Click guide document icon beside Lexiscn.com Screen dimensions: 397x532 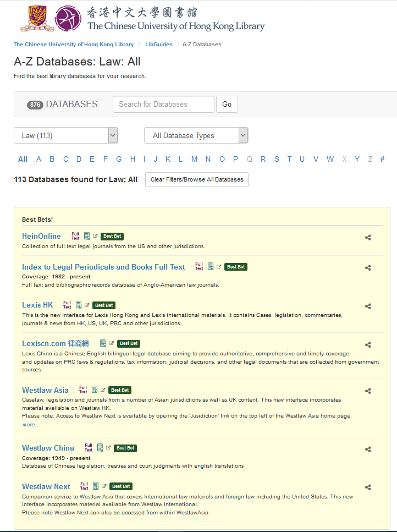click(x=103, y=343)
